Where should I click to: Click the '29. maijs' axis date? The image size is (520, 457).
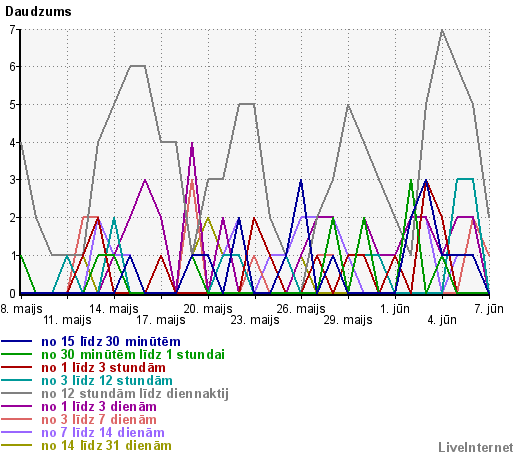coord(348,320)
